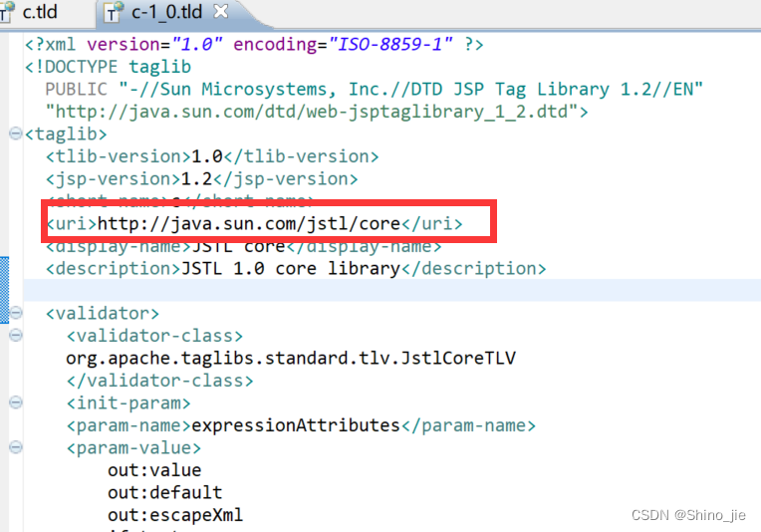Click the xml version declaration line
Image resolution: width=761 pixels, height=532 pixels.
click(254, 44)
